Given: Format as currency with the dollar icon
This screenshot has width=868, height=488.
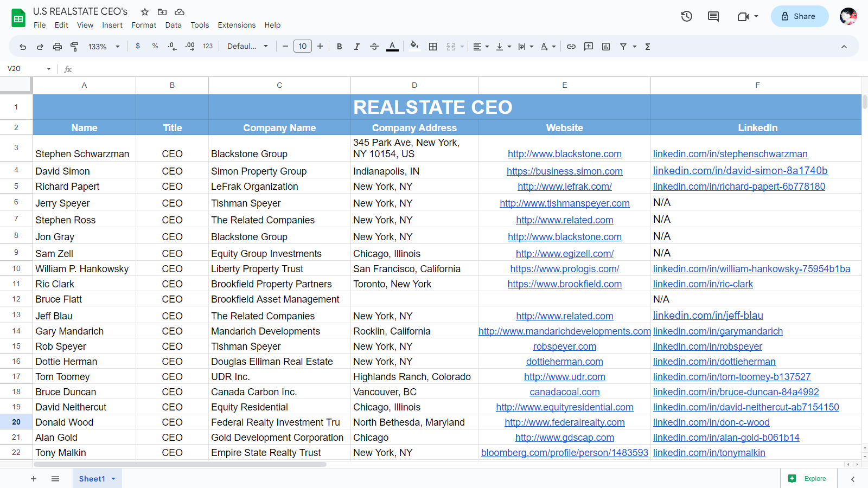Looking at the screenshot, I should point(138,46).
